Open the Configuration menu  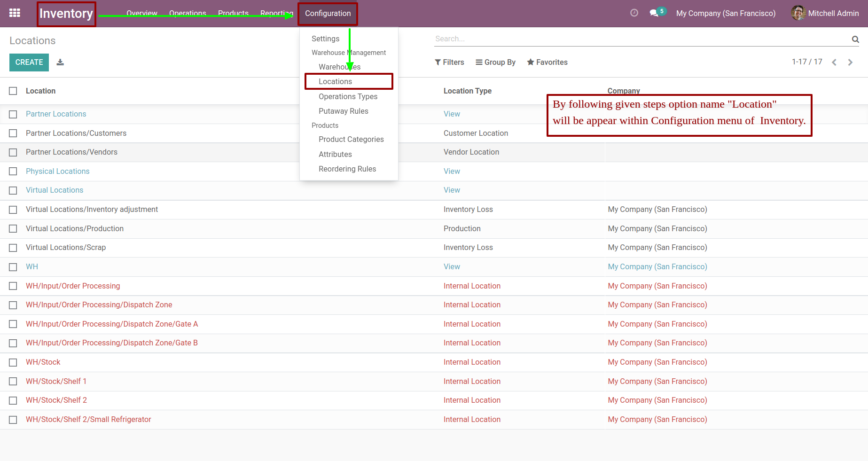pos(328,14)
